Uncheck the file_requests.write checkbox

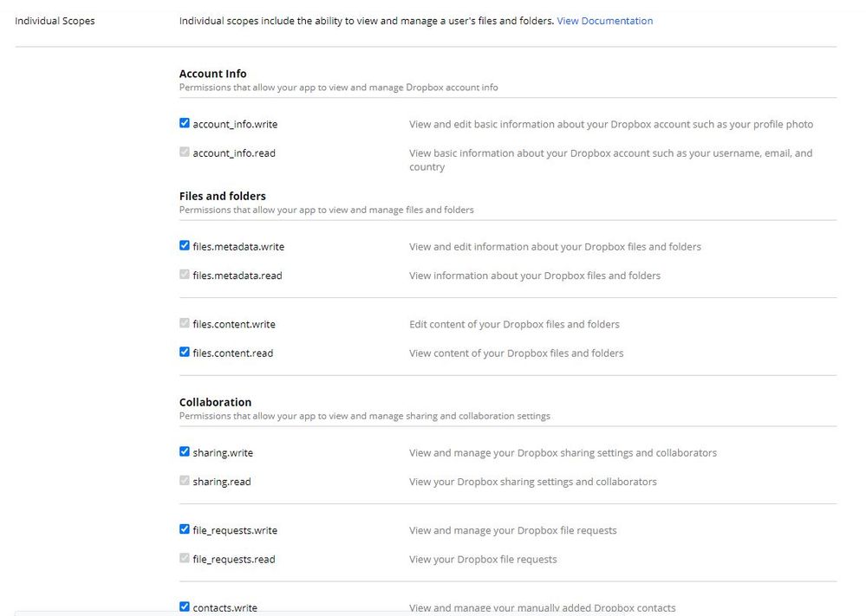click(x=185, y=529)
